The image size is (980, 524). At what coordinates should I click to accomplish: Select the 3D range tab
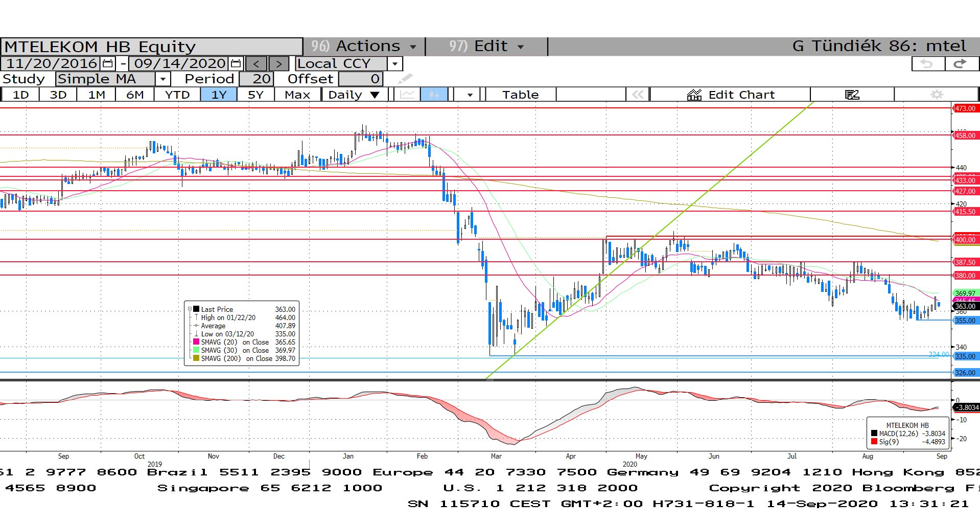58,95
